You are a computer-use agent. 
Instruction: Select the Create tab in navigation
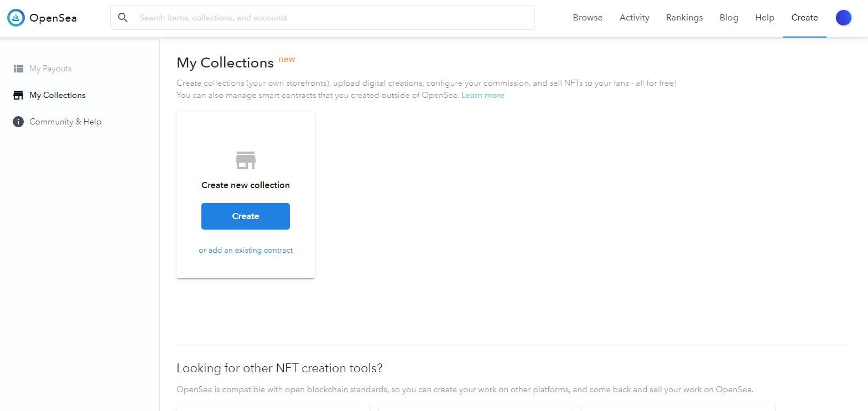point(804,18)
